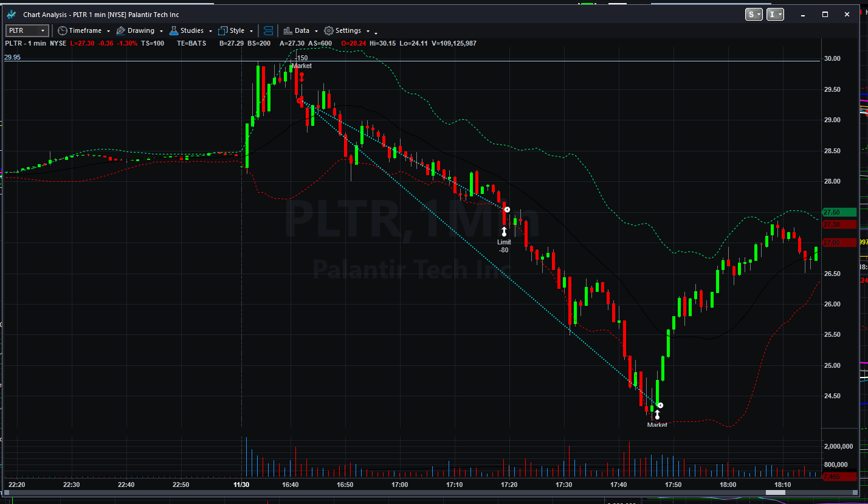Toggle the I interval link button
868x504 pixels.
coord(775,14)
